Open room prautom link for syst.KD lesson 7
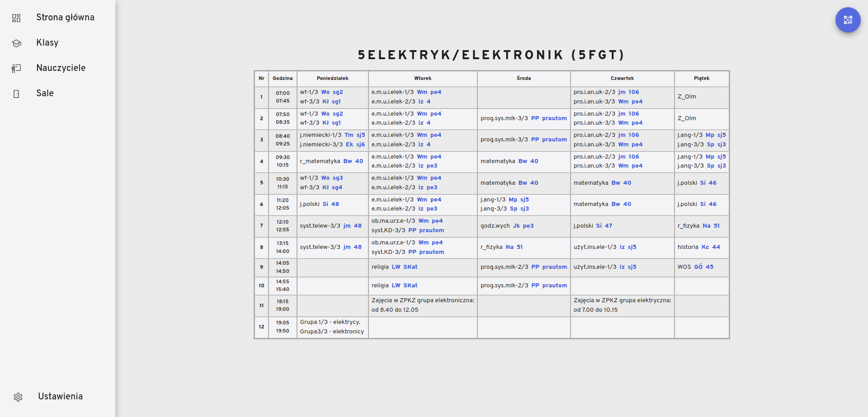868x417 pixels. pos(431,230)
